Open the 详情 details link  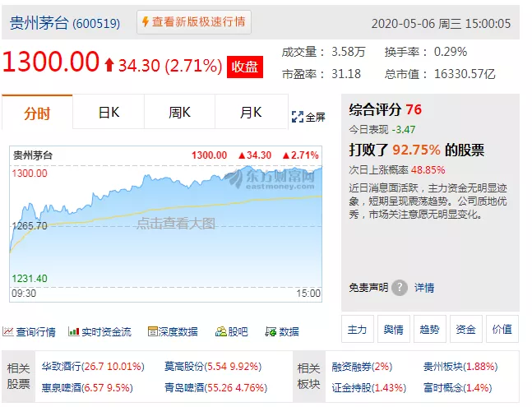click(423, 288)
